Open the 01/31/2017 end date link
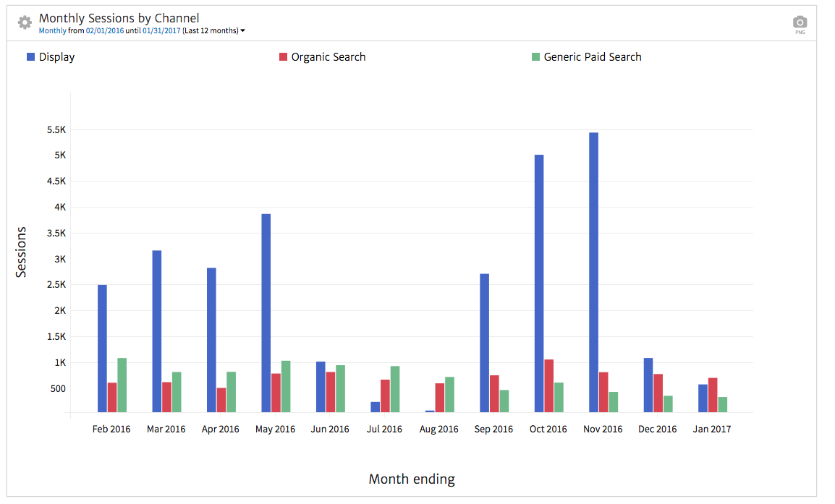The image size is (835, 504). click(161, 30)
